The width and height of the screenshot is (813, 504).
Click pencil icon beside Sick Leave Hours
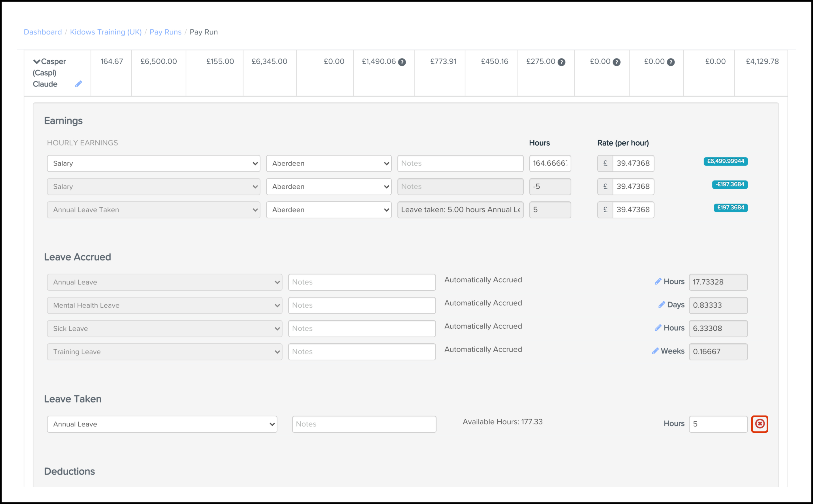click(658, 328)
